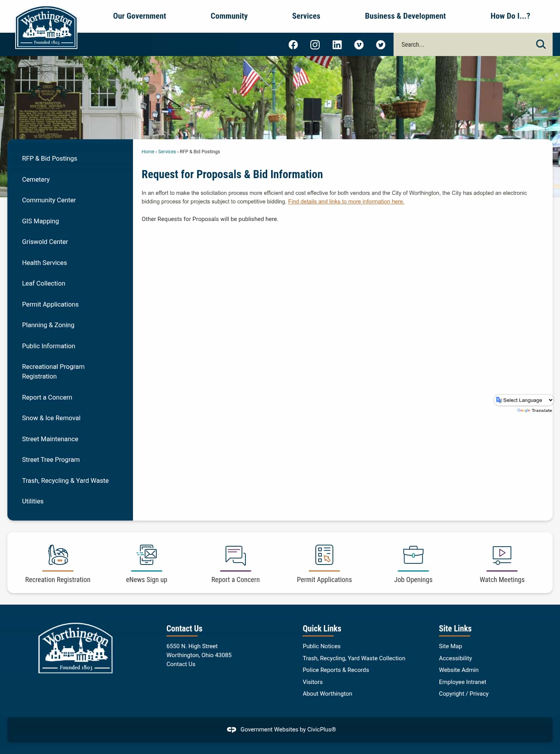Select Utilities in the sidebar
Image resolution: width=560 pixels, height=754 pixels.
point(33,501)
